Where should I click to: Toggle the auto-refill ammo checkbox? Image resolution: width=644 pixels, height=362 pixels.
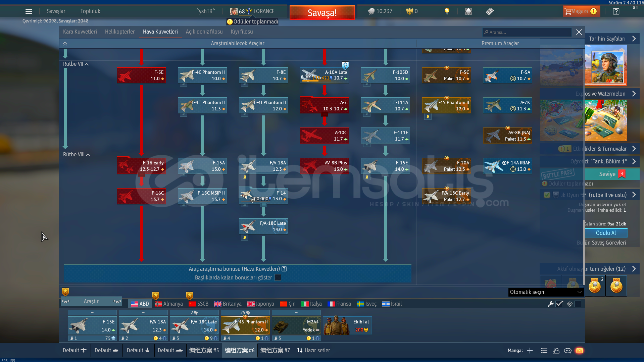coord(578,304)
